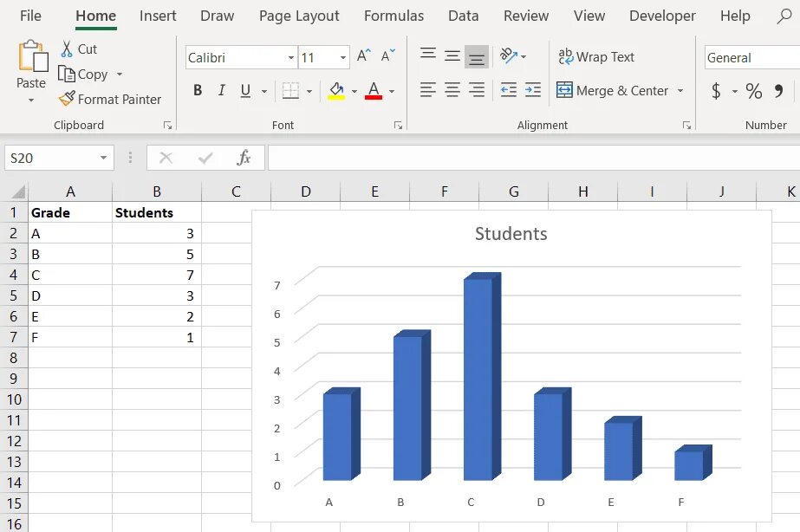Select the tallest bar C in chart
The height and width of the screenshot is (532, 800).
482,376
